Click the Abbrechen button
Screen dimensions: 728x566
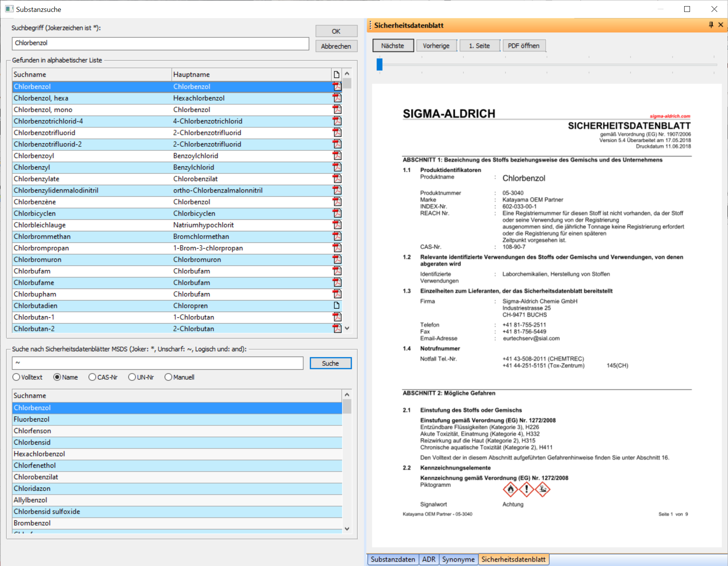[x=336, y=46]
